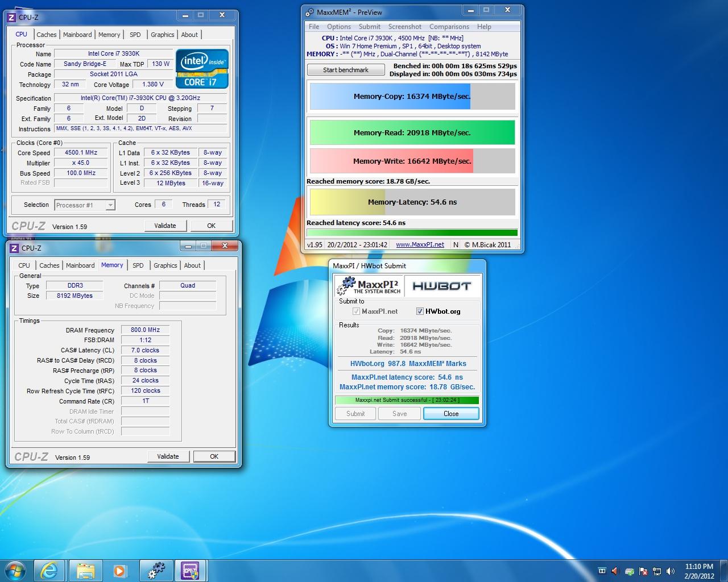Click OK in the Memory CPU-Z window

point(214,456)
